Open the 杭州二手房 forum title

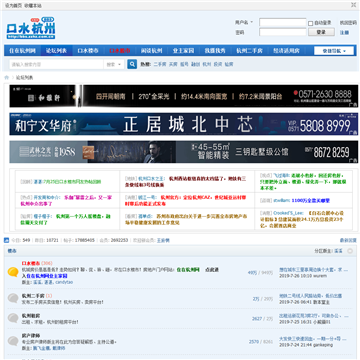click(x=33, y=296)
